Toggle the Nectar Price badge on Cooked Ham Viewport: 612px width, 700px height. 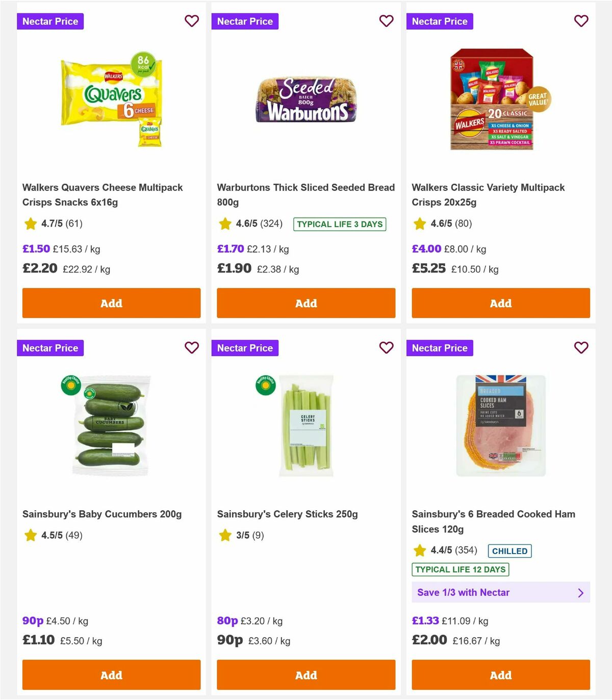click(440, 348)
